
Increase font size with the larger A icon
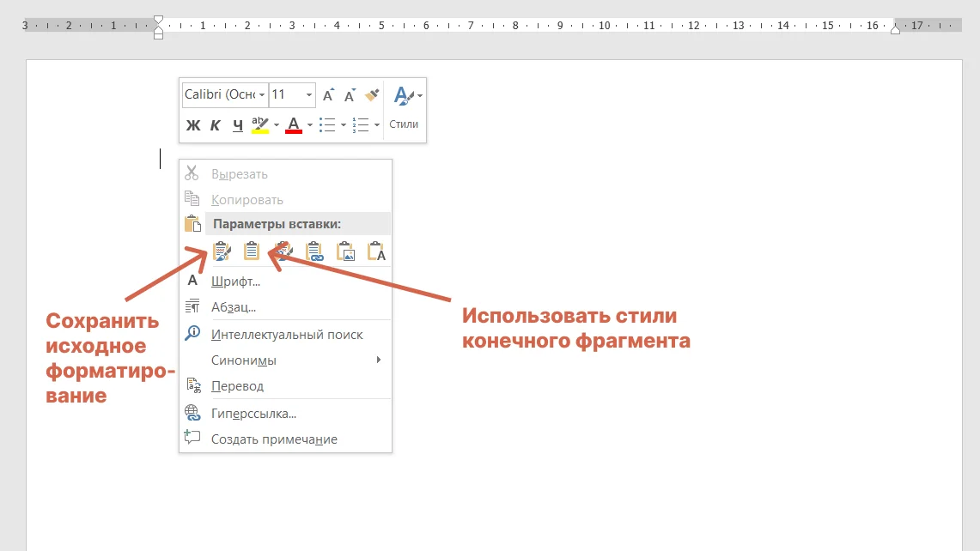point(328,95)
